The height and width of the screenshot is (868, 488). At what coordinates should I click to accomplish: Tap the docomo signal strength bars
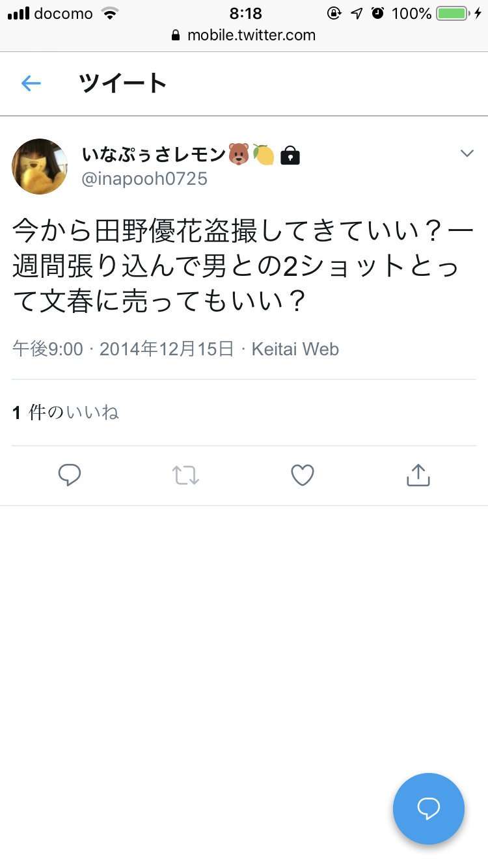[x=18, y=13]
